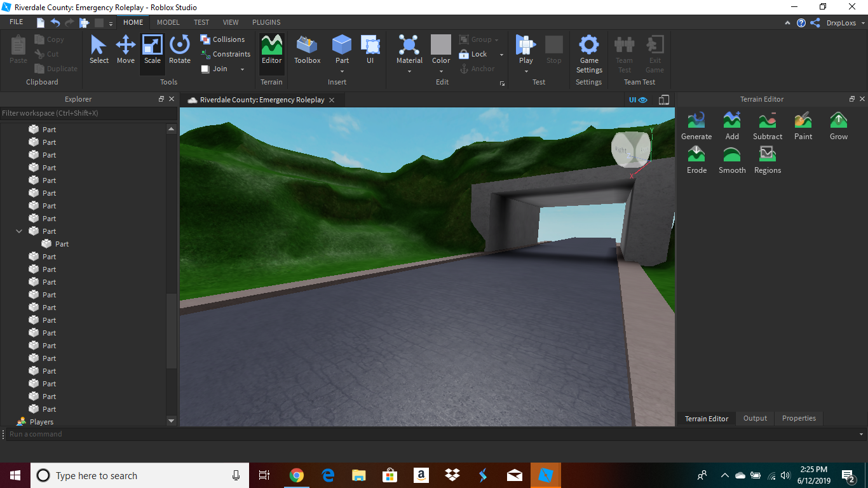Screen dimensions: 868x488
Task: Open the Part type dropdown arrow
Action: [342, 71]
